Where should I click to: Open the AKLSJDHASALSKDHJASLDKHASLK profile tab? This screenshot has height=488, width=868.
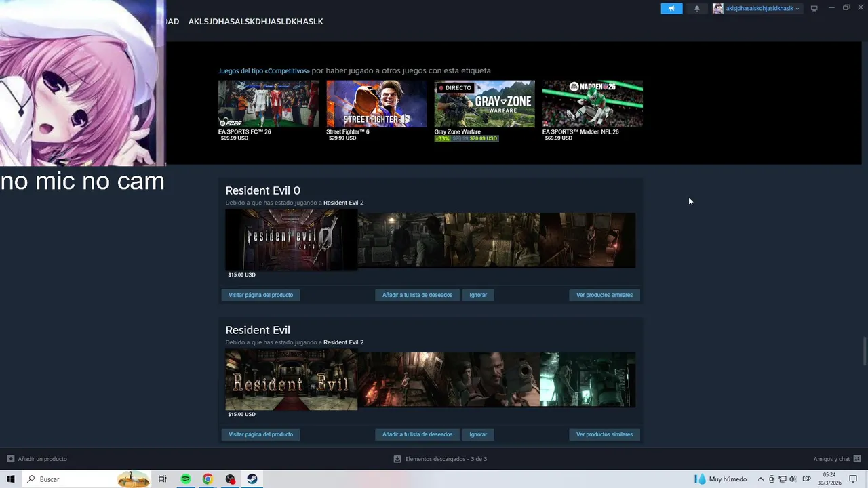coord(255,22)
